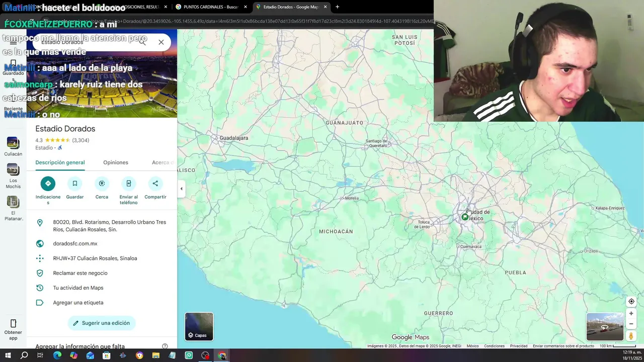The width and height of the screenshot is (644, 362).
Task: Open the Condiciones footer link
Action: [x=494, y=346]
